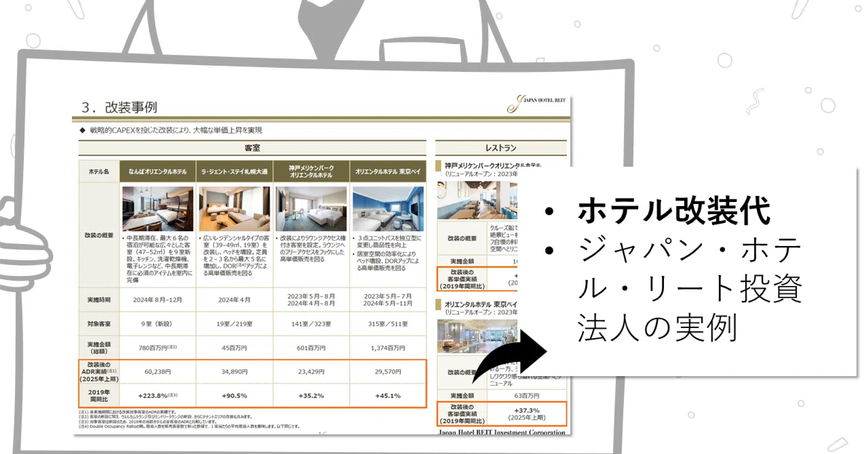Click the なんば description starting '中長期滞在、最大6名'

[158, 259]
